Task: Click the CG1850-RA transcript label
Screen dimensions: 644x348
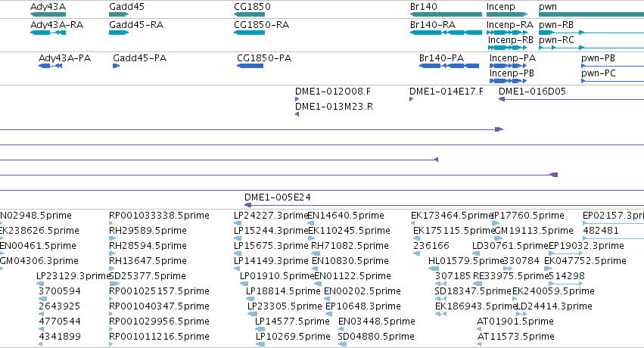Action: [x=262, y=25]
